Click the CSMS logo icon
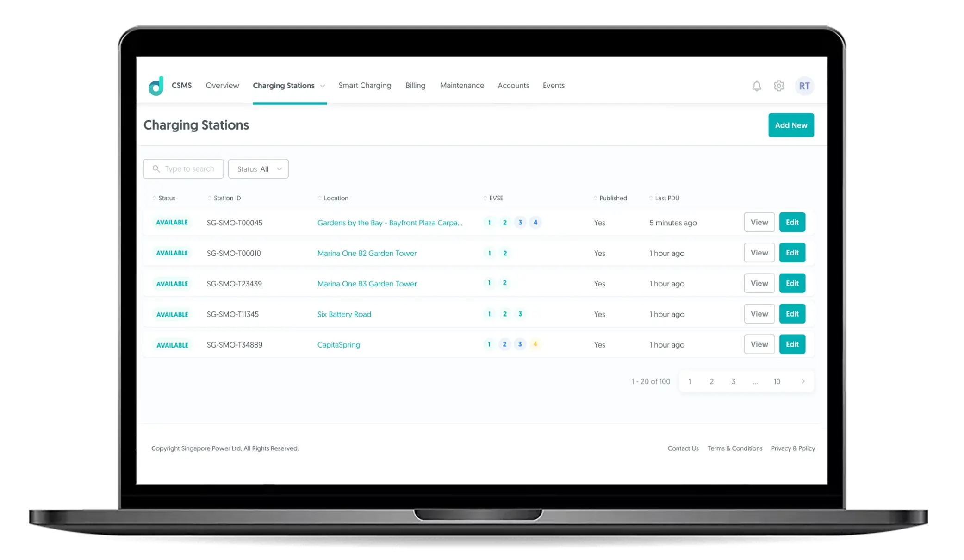 tap(157, 86)
